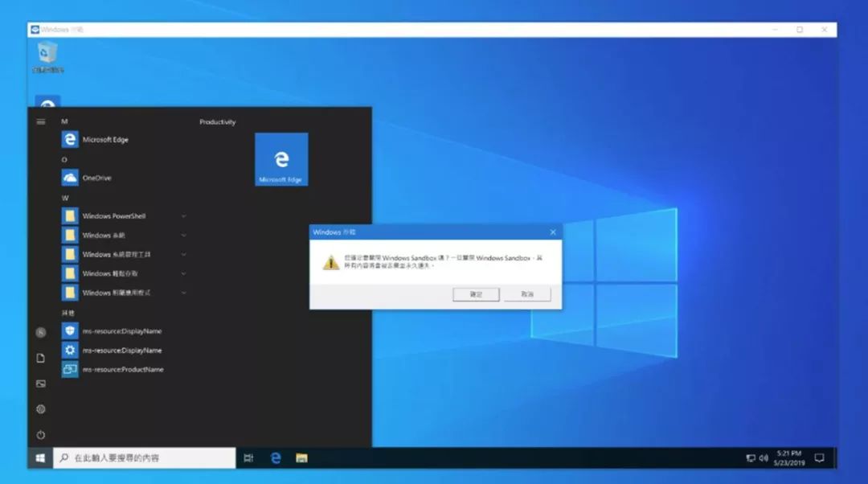Open Task View on the taskbar
This screenshot has width=868, height=484.
click(248, 458)
